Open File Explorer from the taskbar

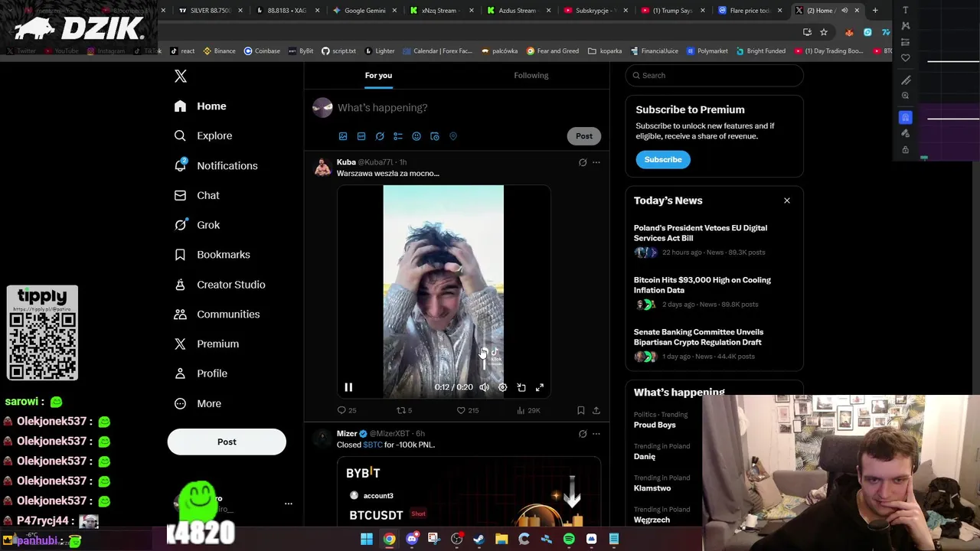pos(501,540)
